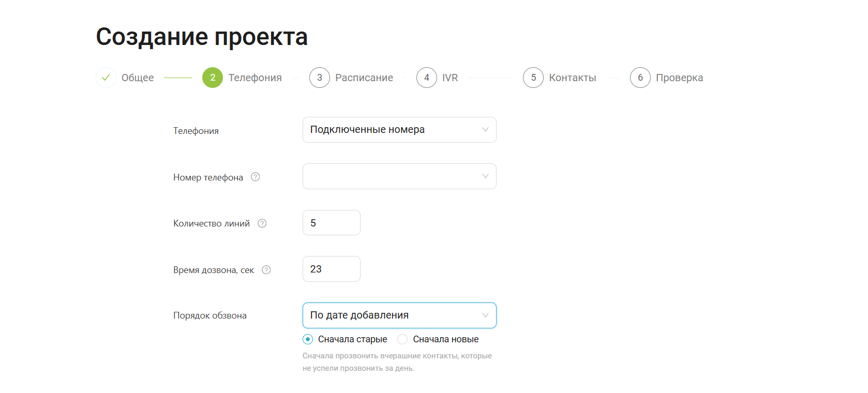The width and height of the screenshot is (868, 393).
Task: Expand the Телефония dropdown with Подключенные номера
Action: click(399, 130)
